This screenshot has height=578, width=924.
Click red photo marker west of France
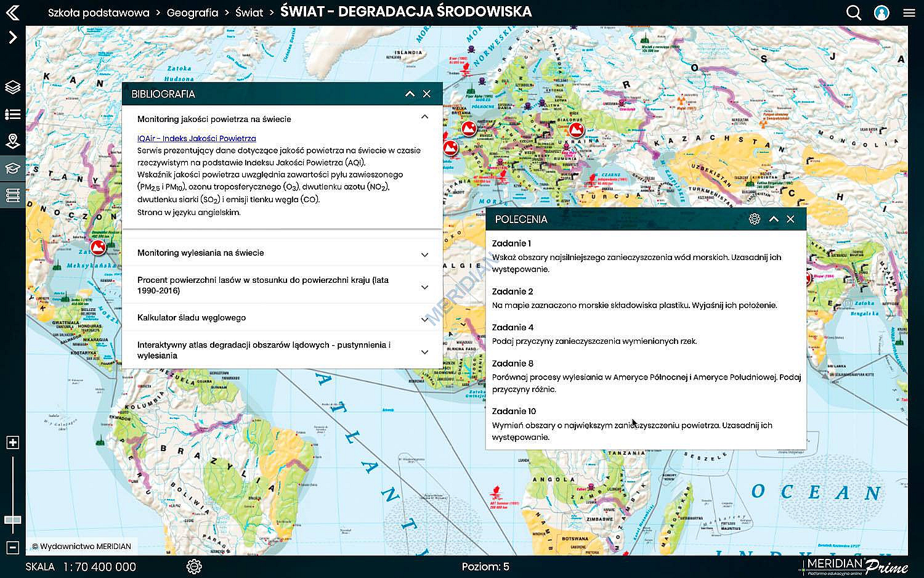click(451, 148)
